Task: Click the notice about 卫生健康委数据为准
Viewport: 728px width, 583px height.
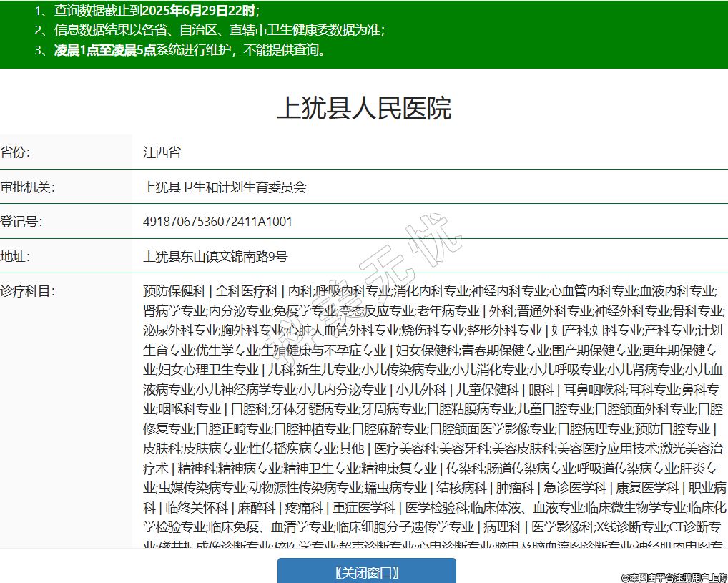Action: (219, 30)
